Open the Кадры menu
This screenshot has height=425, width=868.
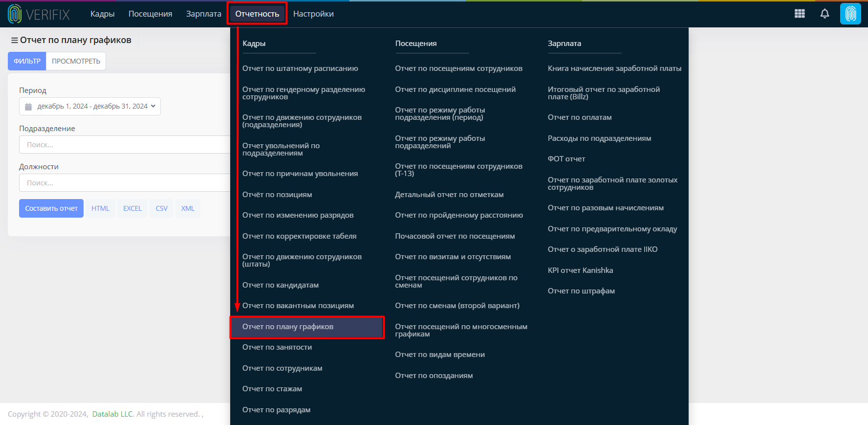click(103, 14)
